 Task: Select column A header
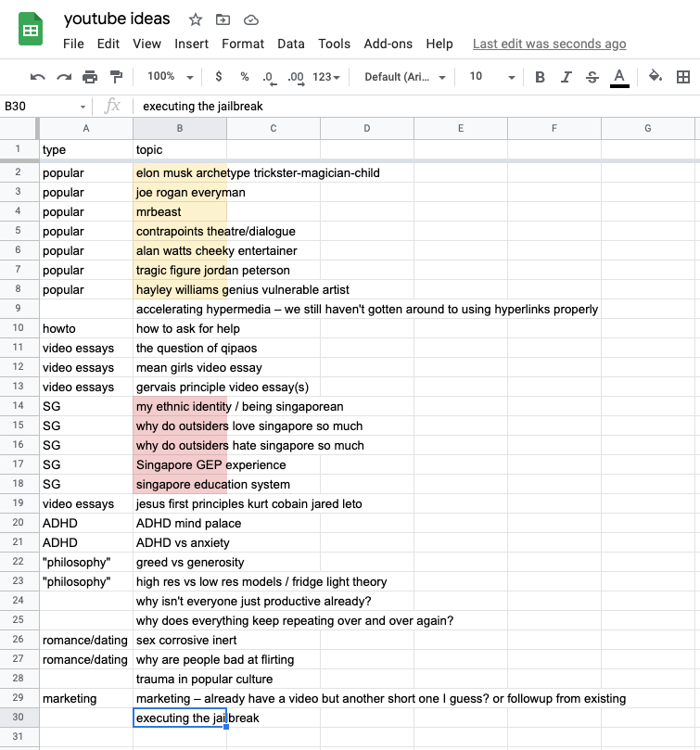click(x=86, y=128)
